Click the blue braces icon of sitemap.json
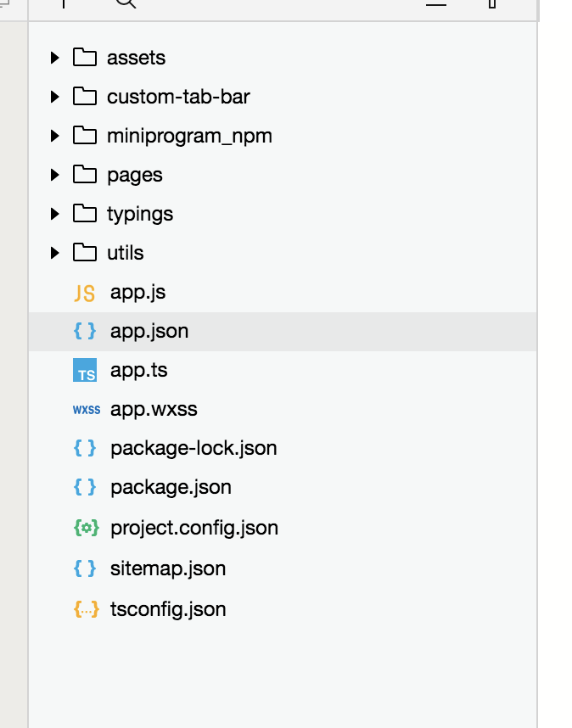 coord(85,568)
